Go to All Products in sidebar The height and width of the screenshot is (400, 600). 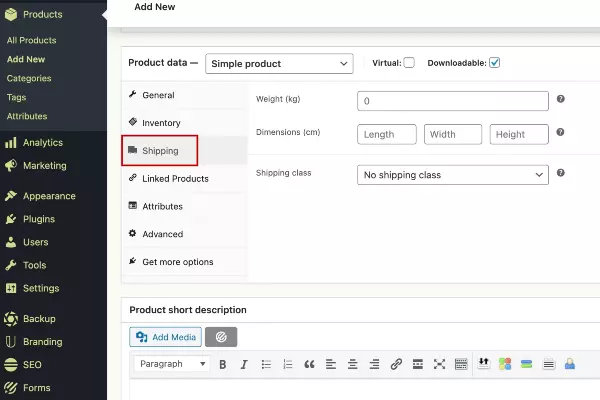[32, 41]
